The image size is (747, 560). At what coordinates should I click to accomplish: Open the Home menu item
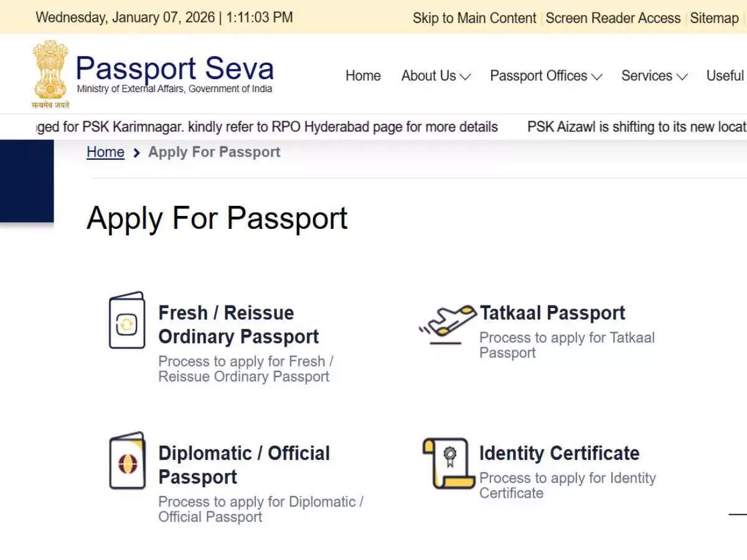(x=363, y=76)
